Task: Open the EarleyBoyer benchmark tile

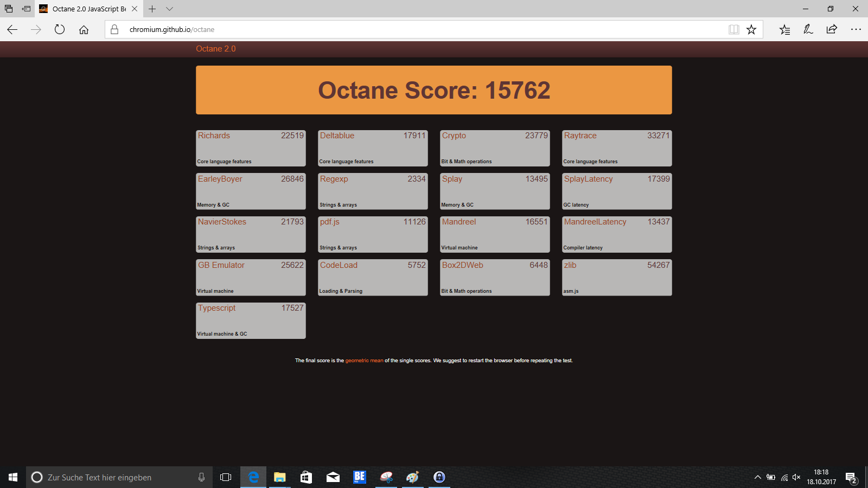Action: [x=251, y=191]
